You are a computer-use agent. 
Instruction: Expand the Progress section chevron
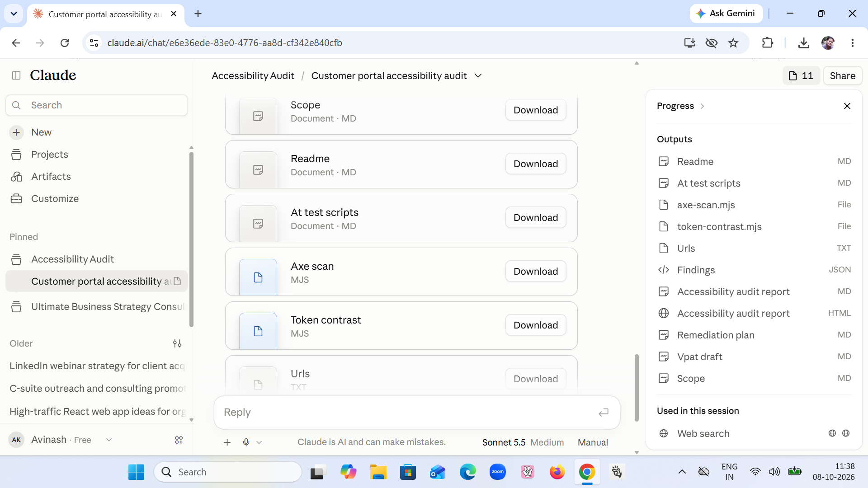click(x=702, y=106)
